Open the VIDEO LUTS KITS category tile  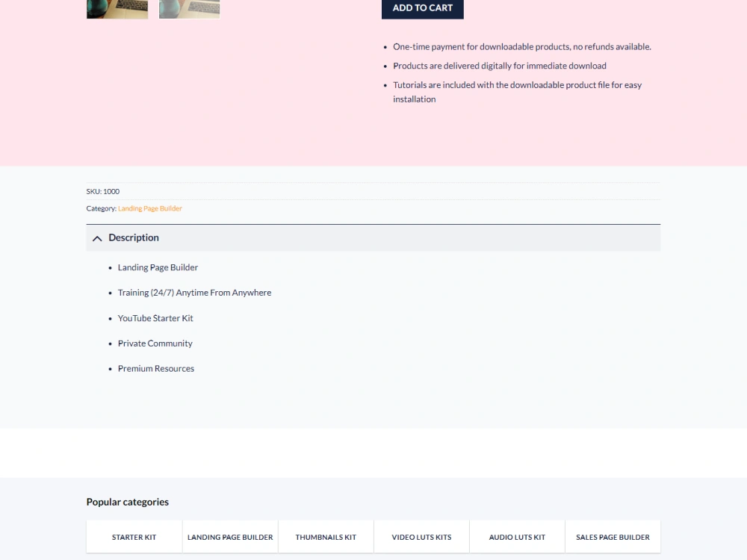(x=421, y=536)
